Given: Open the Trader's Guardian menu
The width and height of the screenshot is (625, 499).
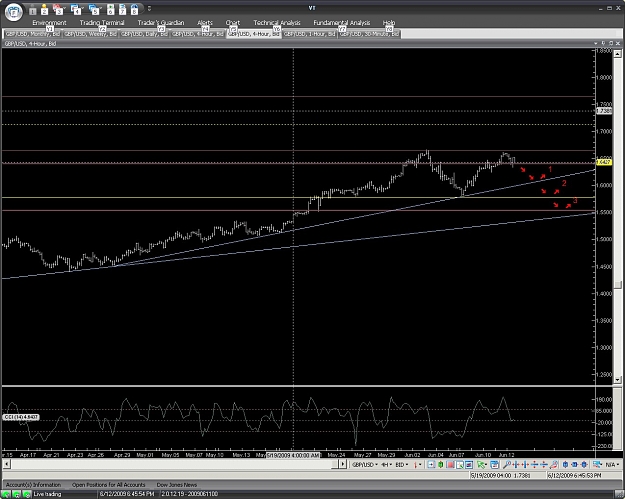Looking at the screenshot, I should (161, 23).
